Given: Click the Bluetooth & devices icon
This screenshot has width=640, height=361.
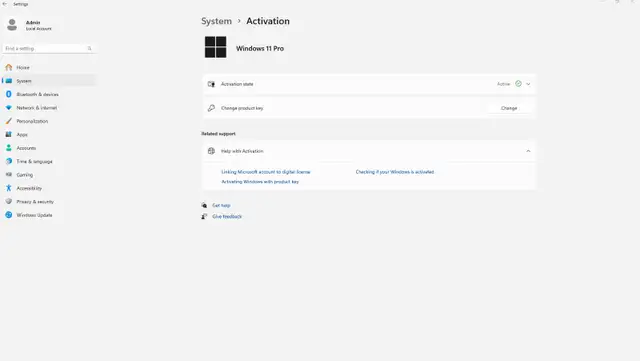Looking at the screenshot, I should pyautogui.click(x=9, y=94).
